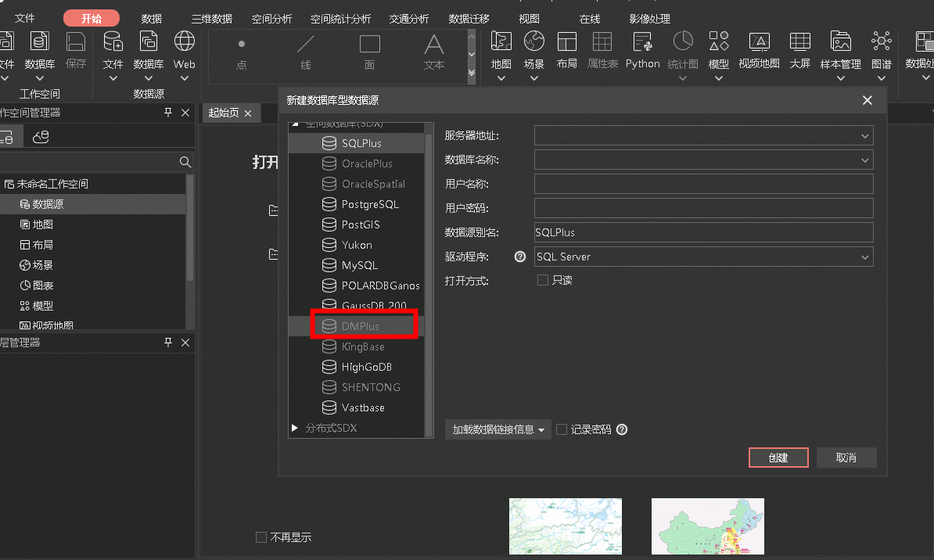Click the 模型 model icon in ribbon
The image size is (934, 560).
[x=719, y=41]
